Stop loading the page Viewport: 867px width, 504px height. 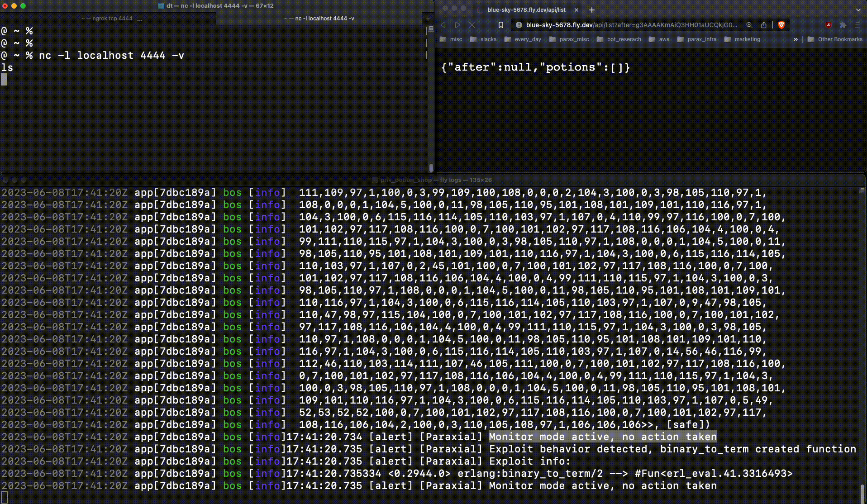coord(472,25)
